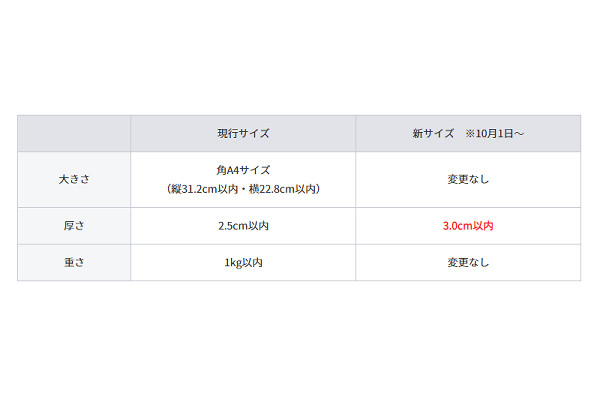
Task: Click the 1kg以内 weight cell
Action: tap(243, 263)
